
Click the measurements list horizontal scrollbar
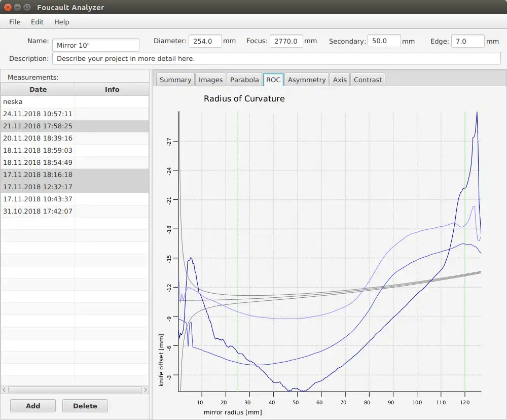tap(74, 390)
